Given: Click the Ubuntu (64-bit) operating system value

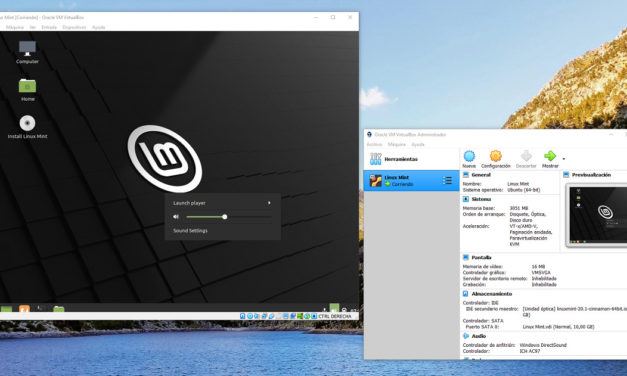Looking at the screenshot, I should [524, 190].
